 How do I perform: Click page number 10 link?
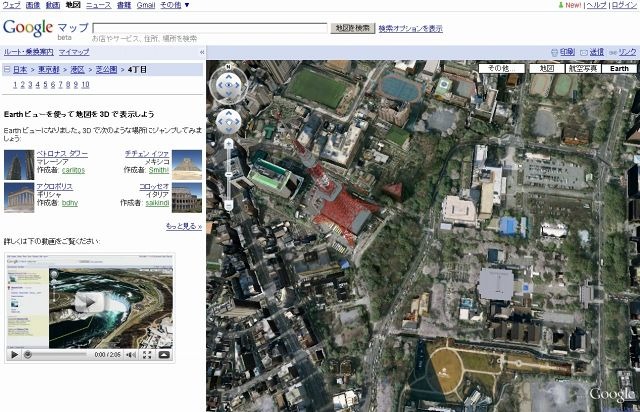[x=85, y=85]
